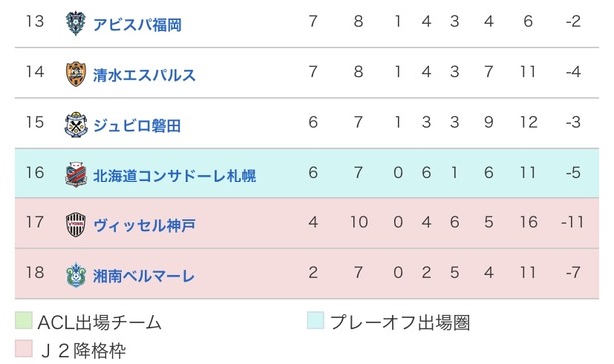614x364 pixels.
Task: Select rank 16 in the playoff row
Action: (x=35, y=173)
